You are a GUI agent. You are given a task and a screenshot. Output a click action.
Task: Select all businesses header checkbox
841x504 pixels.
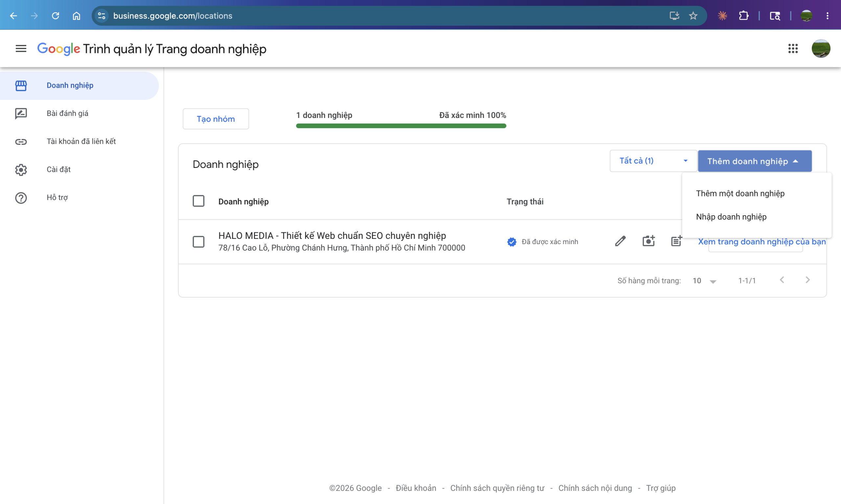tap(199, 201)
